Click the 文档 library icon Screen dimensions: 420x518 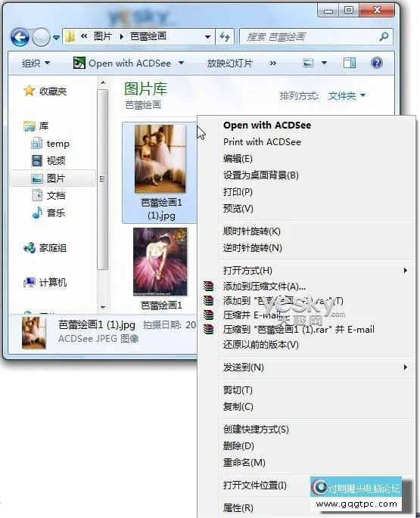point(37,195)
